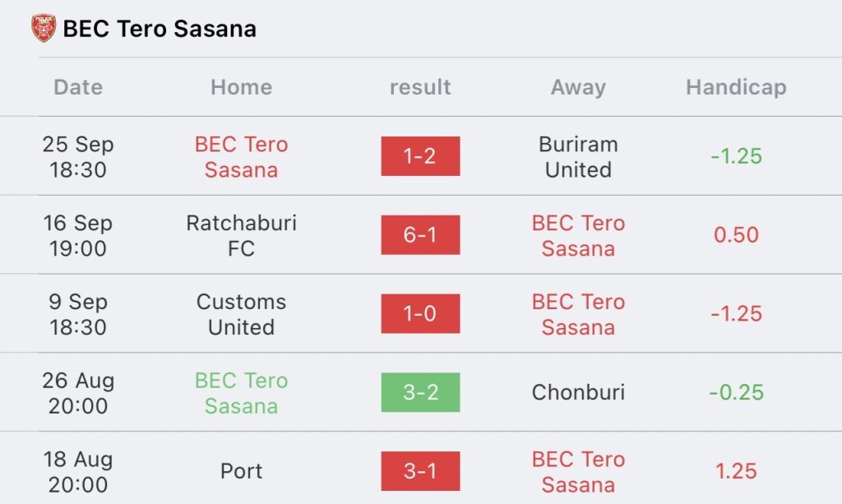Click the BEC Tero Sasana team crest icon
The height and width of the screenshot is (504, 842).
pyautogui.click(x=44, y=28)
